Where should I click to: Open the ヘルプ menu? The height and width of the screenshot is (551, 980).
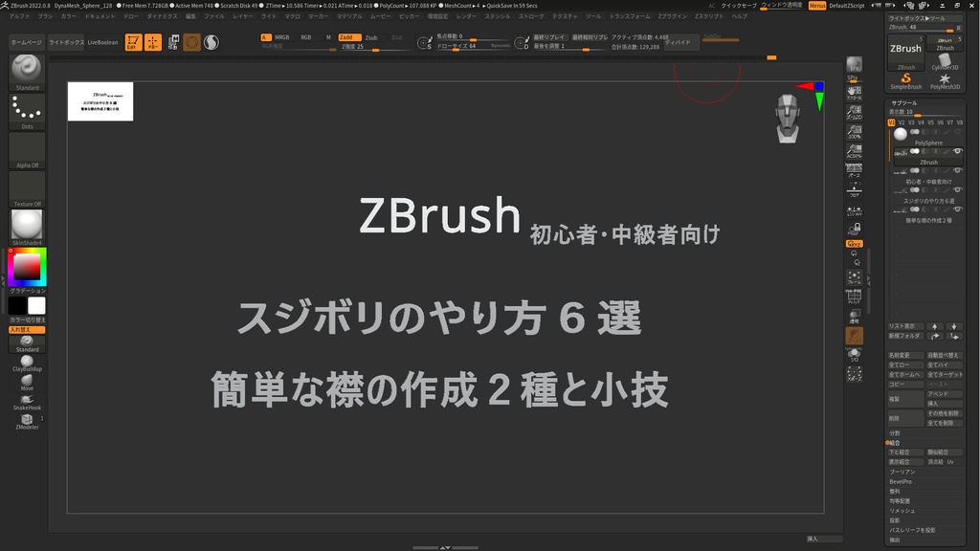(x=740, y=16)
